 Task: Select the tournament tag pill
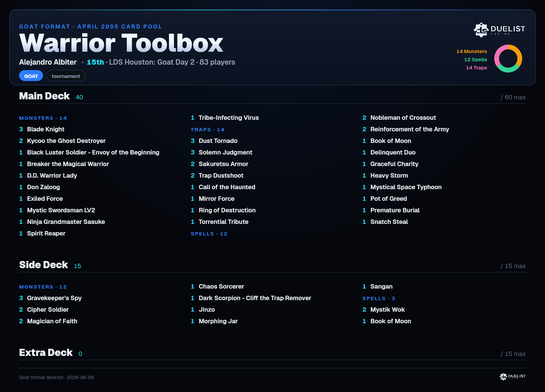(x=66, y=76)
